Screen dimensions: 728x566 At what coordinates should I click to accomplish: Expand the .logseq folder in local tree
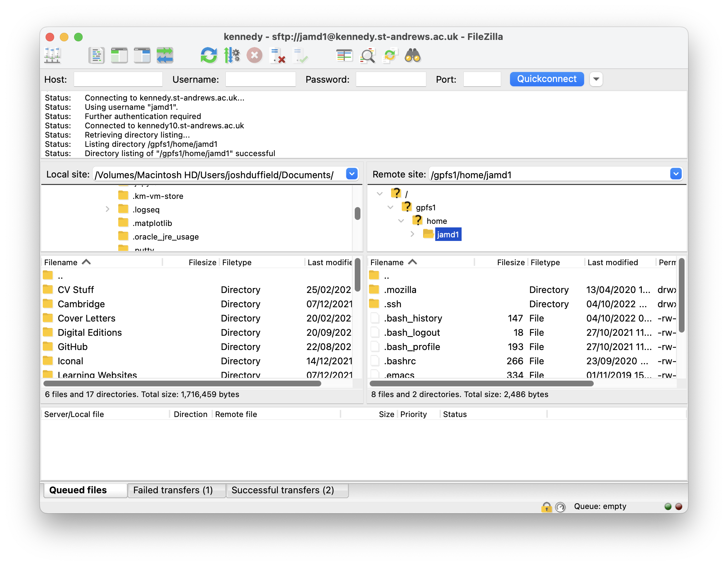(107, 209)
